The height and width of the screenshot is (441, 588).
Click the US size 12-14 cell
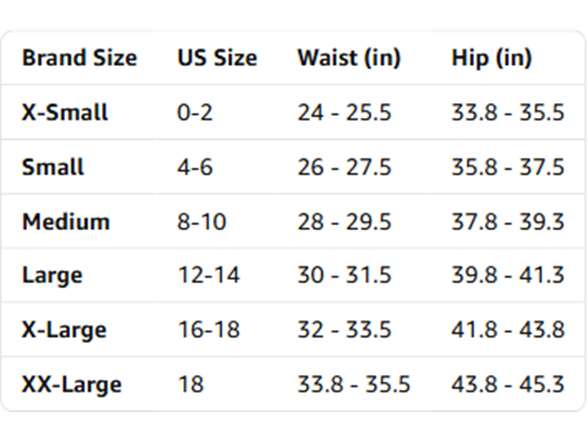(x=209, y=275)
